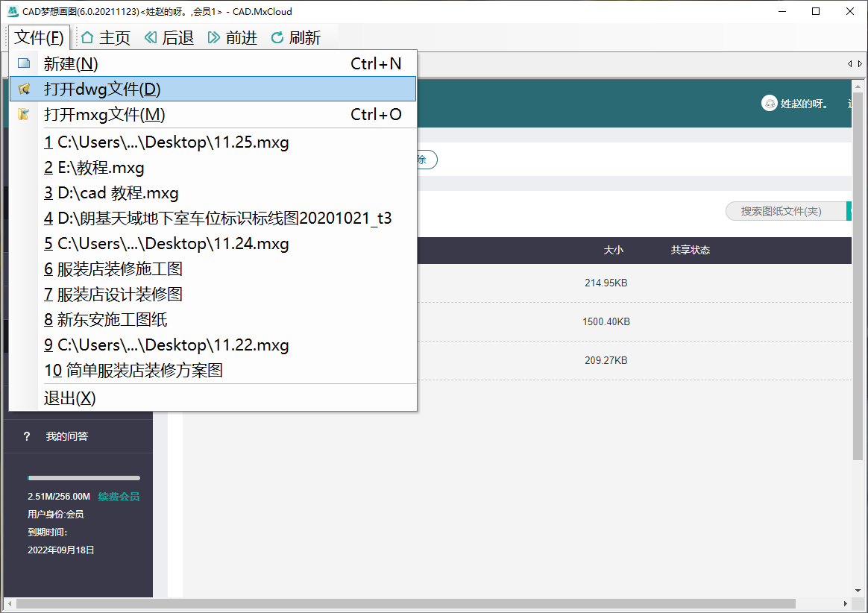Click the tab scroll left arrow

click(850, 64)
